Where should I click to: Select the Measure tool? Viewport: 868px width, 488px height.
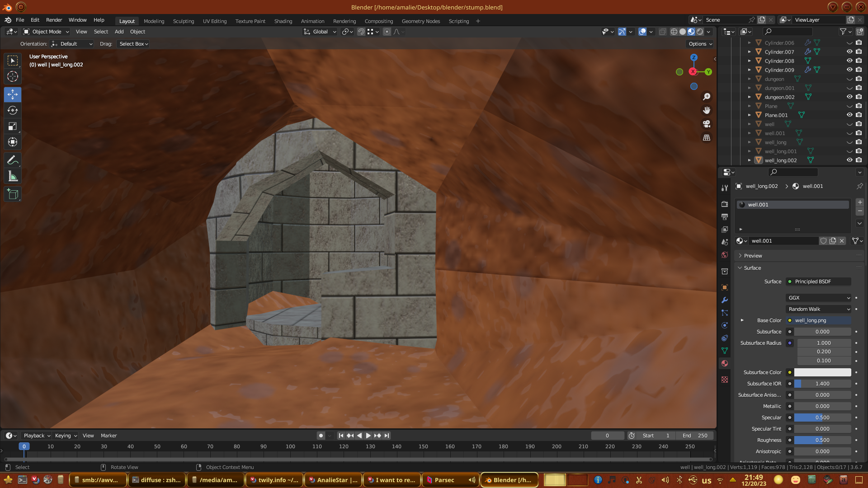(13, 177)
